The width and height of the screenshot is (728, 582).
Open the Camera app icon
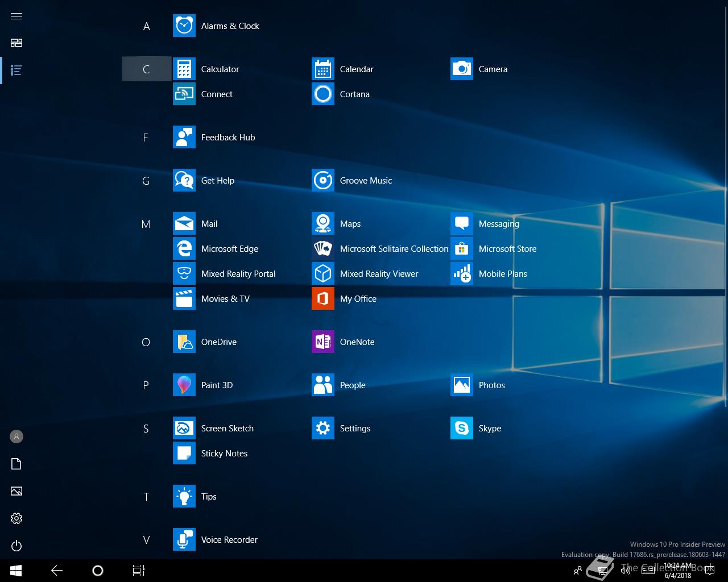coord(461,69)
